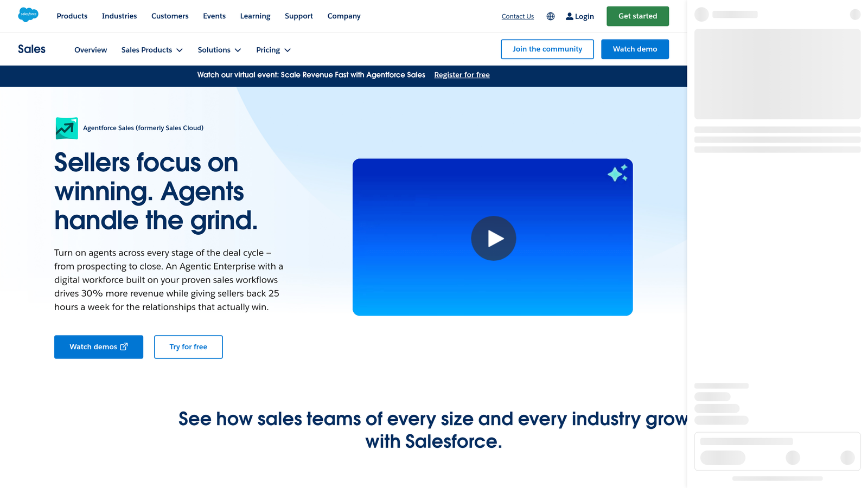Image resolution: width=868 pixels, height=488 pixels.
Task: Click the Watch demos button
Action: tap(99, 347)
